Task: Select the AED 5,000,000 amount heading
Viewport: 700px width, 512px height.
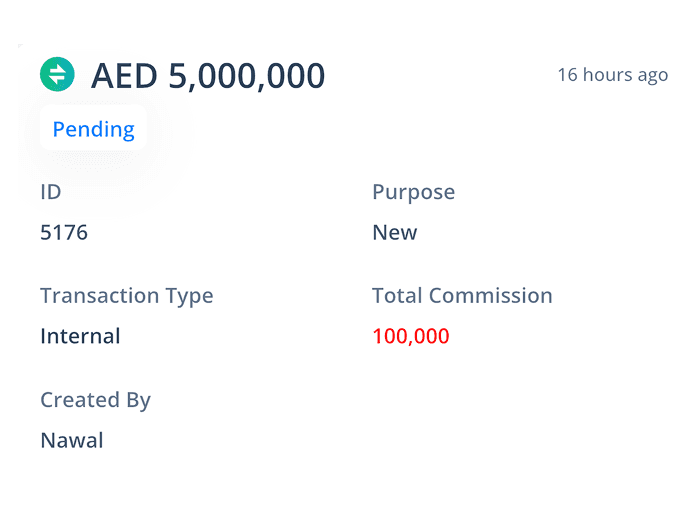Action: point(208,76)
